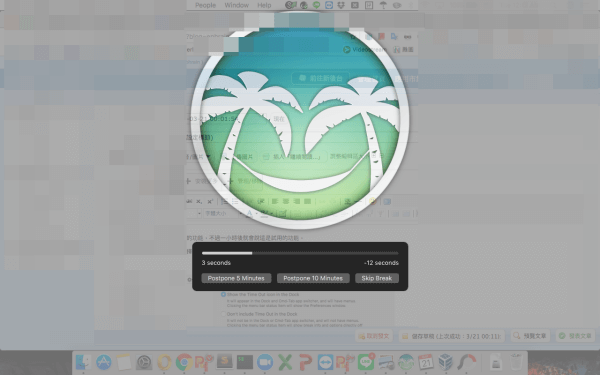This screenshot has width=600, height=375.
Task: Open Notes from the Dock
Action: point(124,362)
